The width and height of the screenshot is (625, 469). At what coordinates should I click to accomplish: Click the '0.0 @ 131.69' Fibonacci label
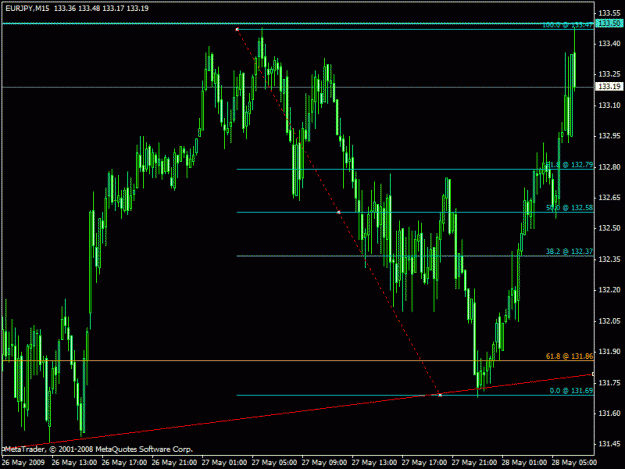[571, 391]
